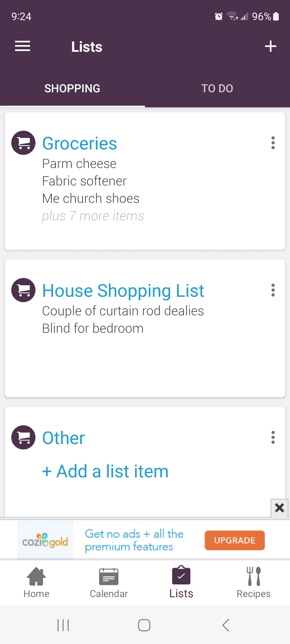290x644 pixels.
Task: Switch to the TO DO tab
Action: 217,89
